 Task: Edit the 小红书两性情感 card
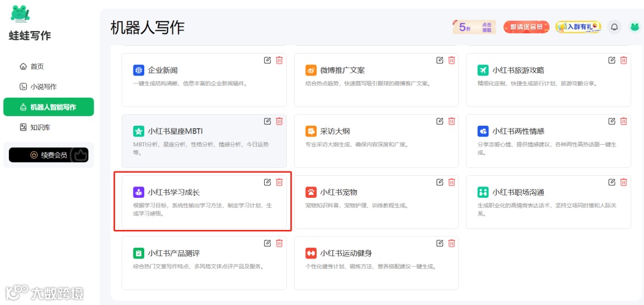click(612, 121)
